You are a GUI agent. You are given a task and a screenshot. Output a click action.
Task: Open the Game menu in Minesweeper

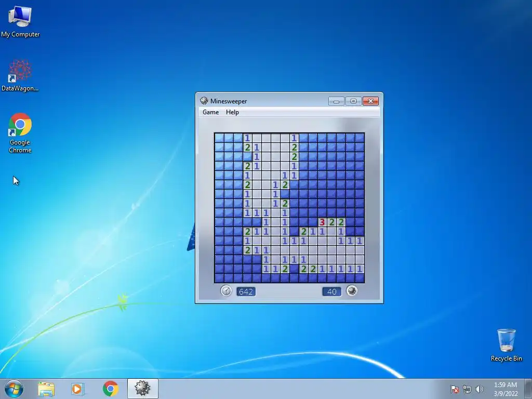tap(211, 112)
